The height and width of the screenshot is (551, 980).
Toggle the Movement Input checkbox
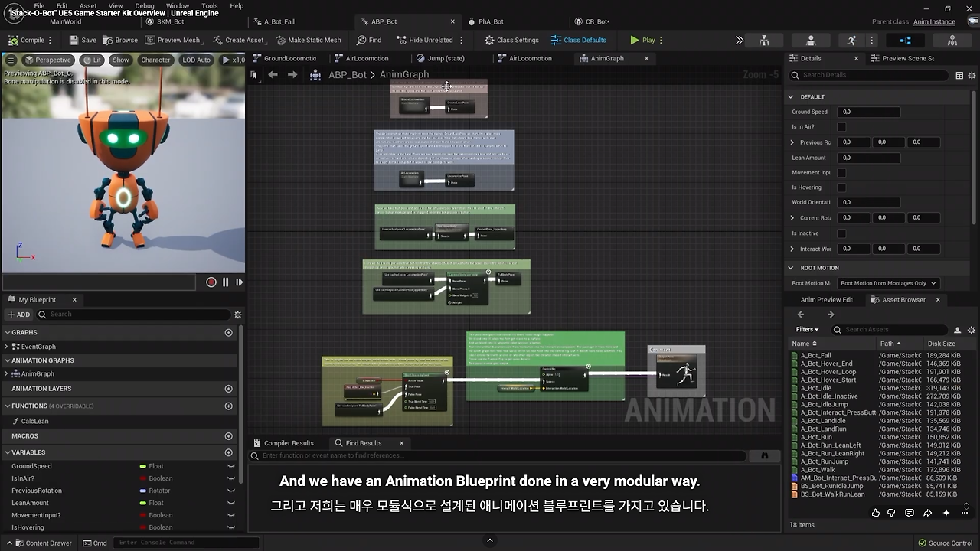841,173
